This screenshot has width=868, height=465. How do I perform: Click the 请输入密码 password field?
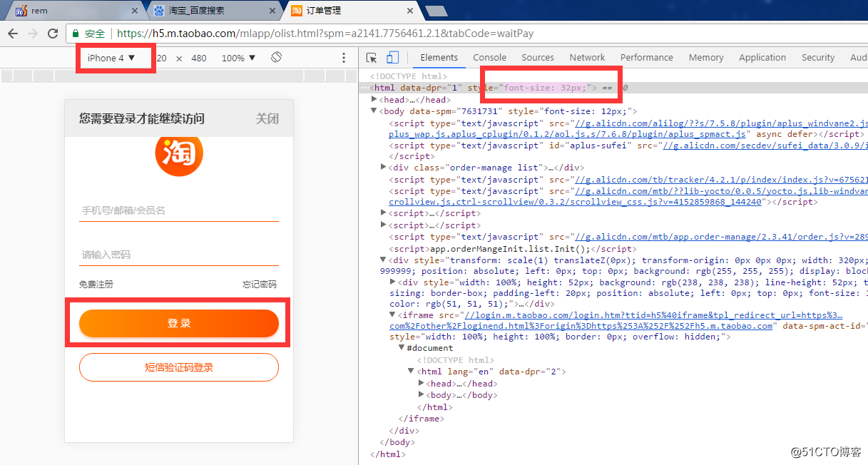[179, 255]
